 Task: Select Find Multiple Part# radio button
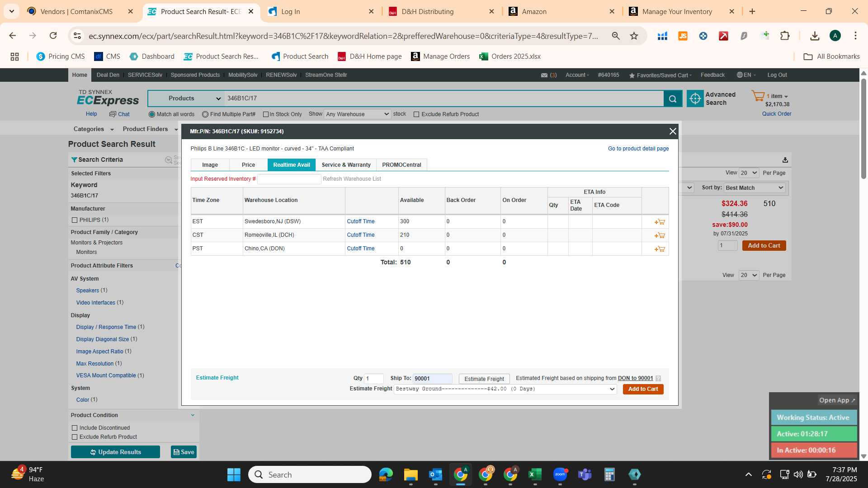point(205,114)
